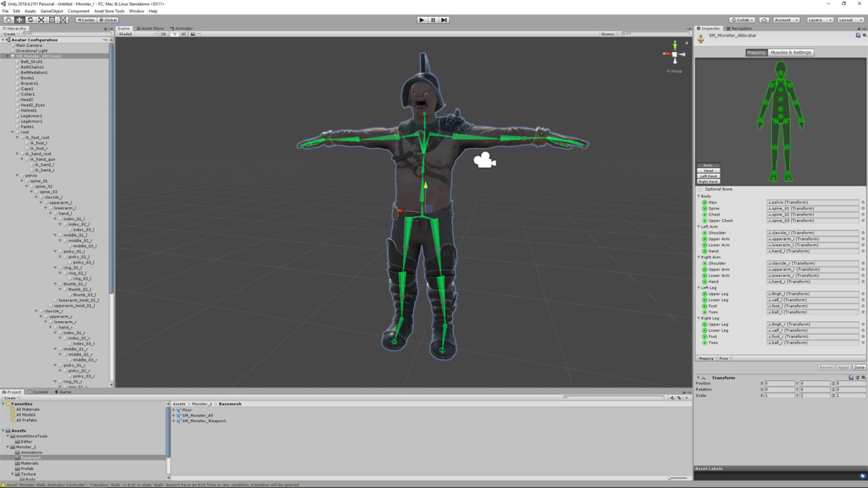Click the Transform component help icon
Screen dimensions: 868x488
[x=852, y=377]
